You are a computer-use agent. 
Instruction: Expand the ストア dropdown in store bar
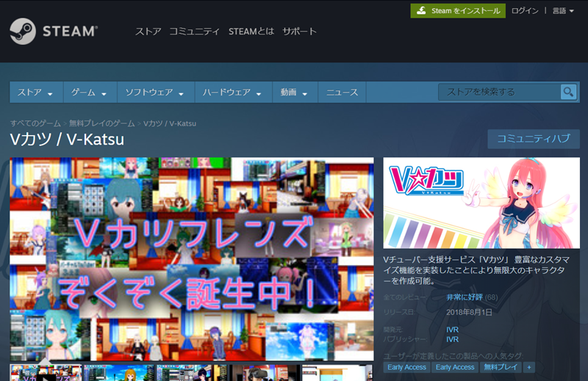click(x=36, y=92)
